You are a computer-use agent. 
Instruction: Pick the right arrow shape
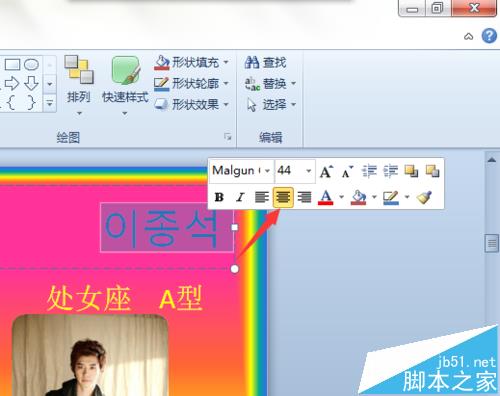12,83
